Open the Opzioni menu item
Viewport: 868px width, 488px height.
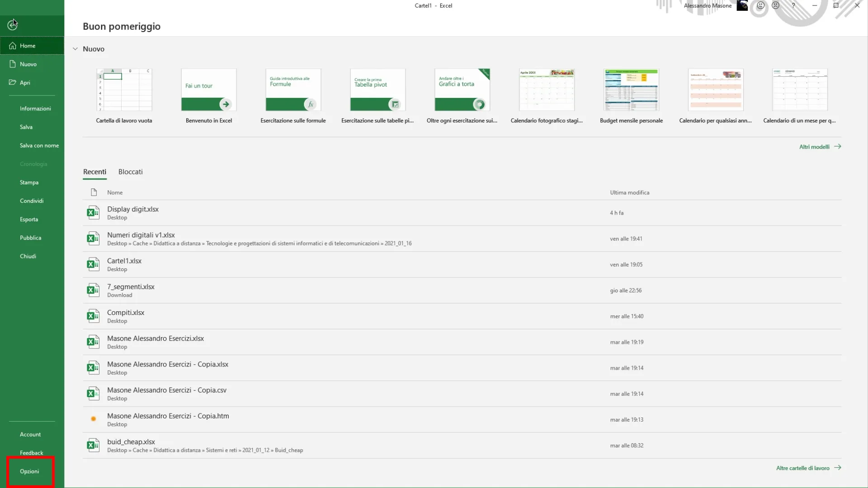pos(29,471)
